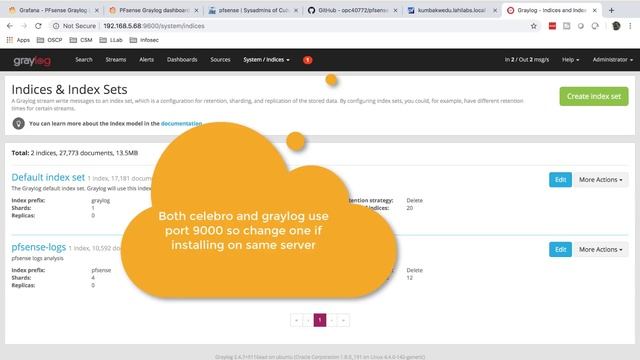Viewport: 640px width, 360px height.
Task: Open Streams in Graylog navbar
Action: coord(116,60)
